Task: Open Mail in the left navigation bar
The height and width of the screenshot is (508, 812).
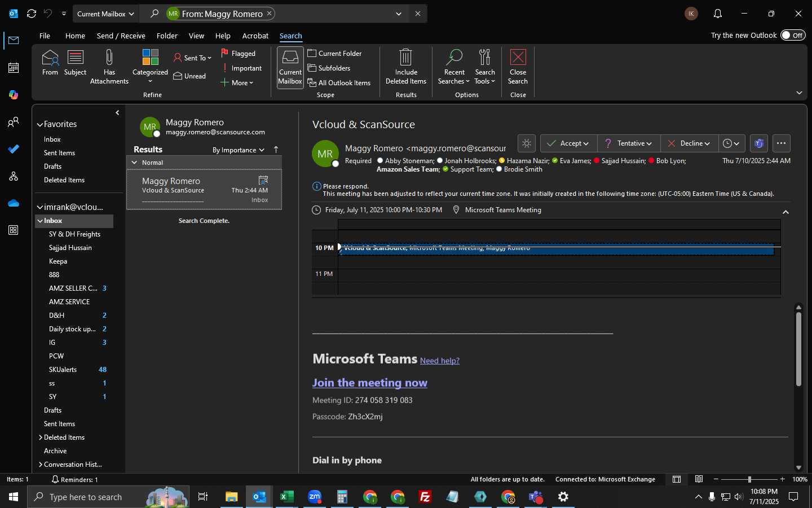Action: pyautogui.click(x=14, y=41)
